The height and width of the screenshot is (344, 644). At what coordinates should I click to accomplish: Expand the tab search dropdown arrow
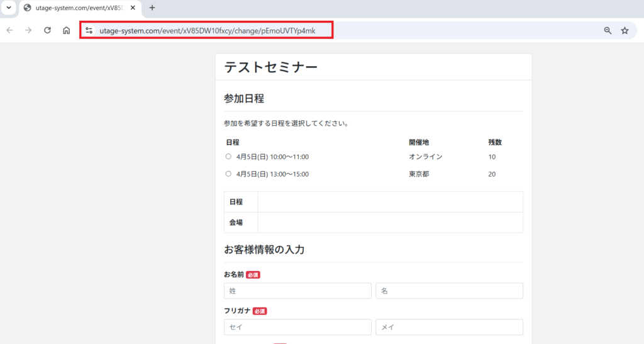pyautogui.click(x=9, y=8)
